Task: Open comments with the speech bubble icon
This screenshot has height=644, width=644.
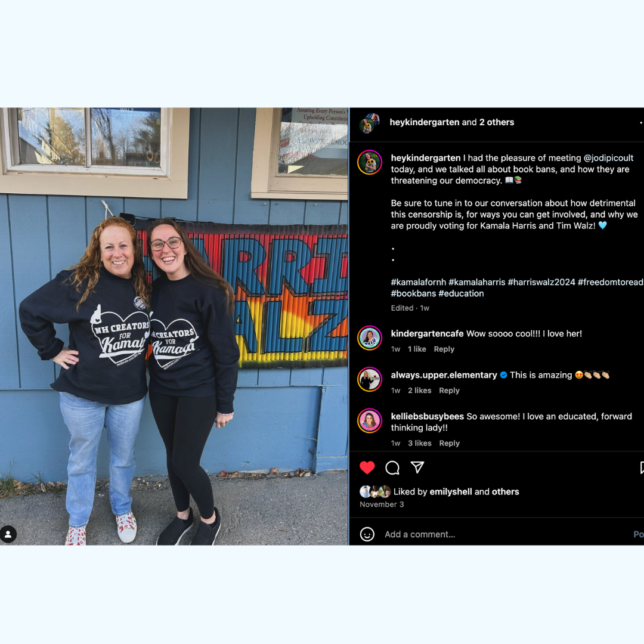Action: click(x=392, y=467)
